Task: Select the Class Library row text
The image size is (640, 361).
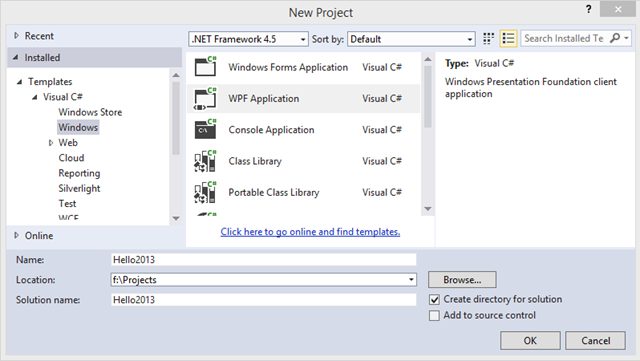Action: [255, 161]
